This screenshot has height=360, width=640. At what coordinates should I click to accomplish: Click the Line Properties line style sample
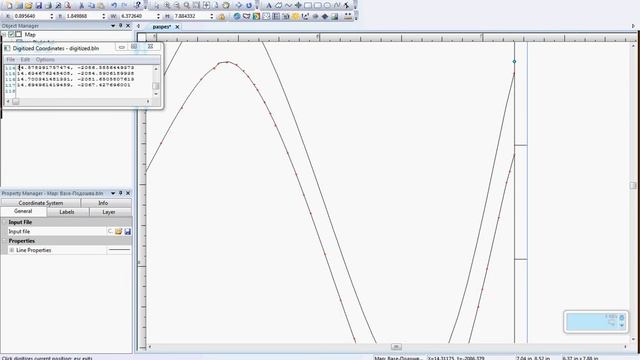tap(119, 250)
